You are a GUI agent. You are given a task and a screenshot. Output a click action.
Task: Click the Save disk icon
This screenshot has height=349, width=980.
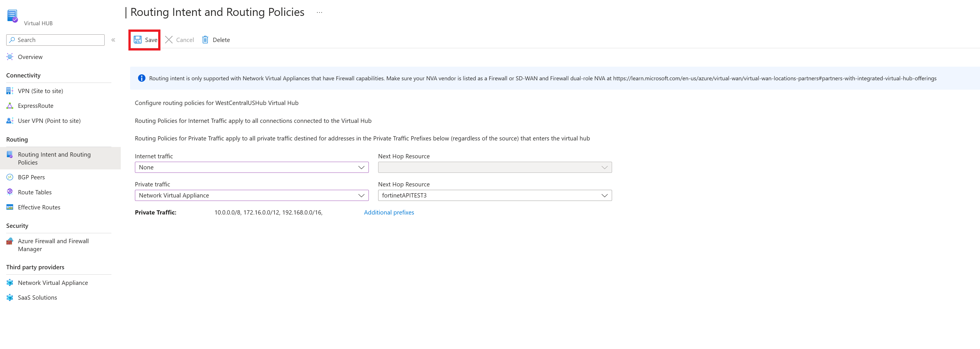tap(138, 39)
